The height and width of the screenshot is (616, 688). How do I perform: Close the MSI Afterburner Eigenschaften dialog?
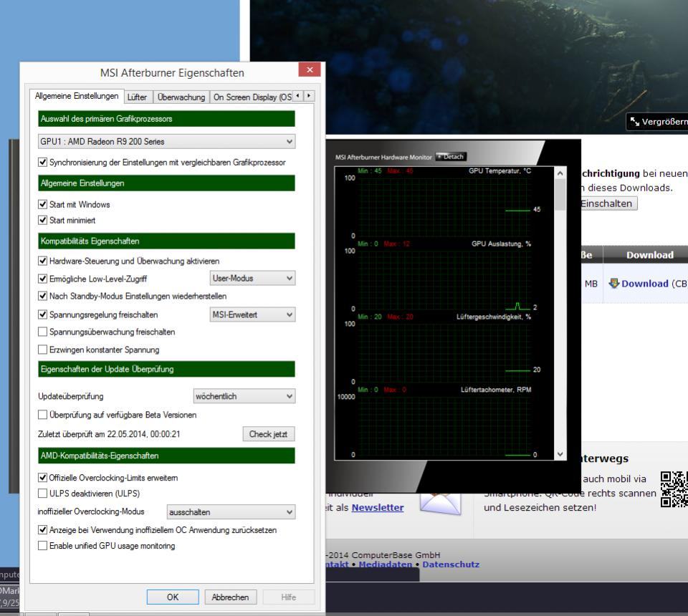(x=310, y=69)
